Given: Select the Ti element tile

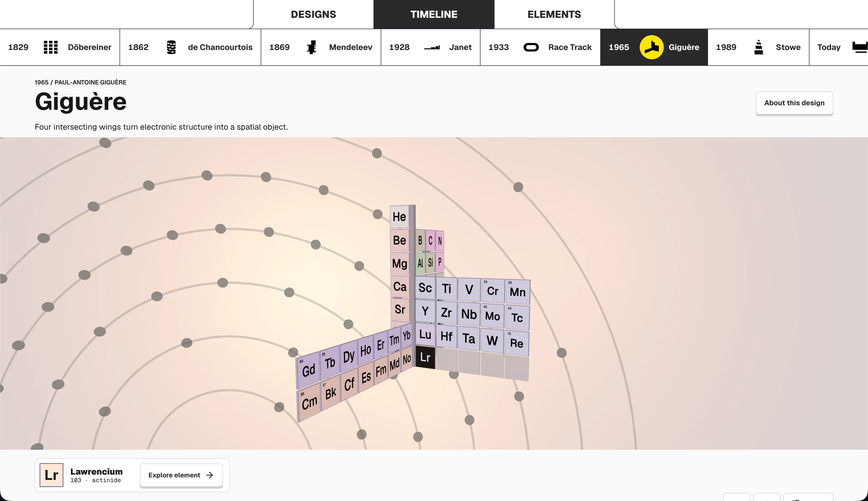Looking at the screenshot, I should pos(446,288).
